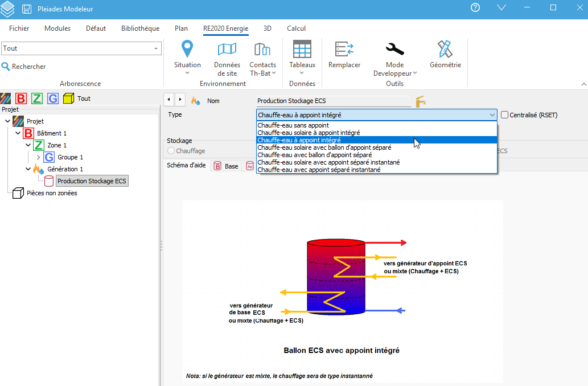Open the Tout filter combo box

(x=81, y=48)
